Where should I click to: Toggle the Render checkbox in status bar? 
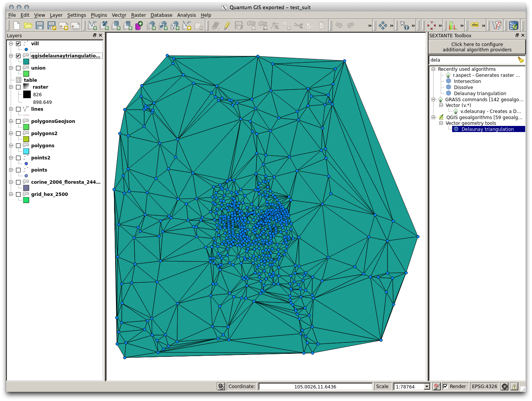[445, 387]
